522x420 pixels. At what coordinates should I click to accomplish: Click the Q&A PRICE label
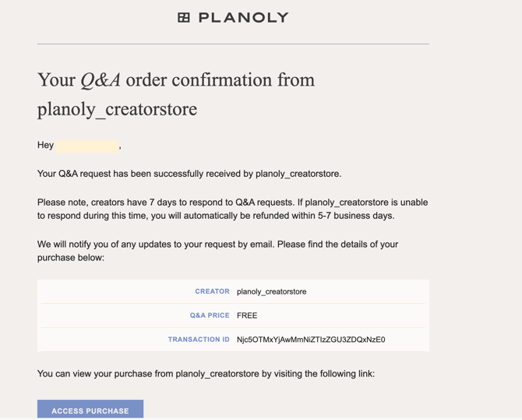[210, 316]
